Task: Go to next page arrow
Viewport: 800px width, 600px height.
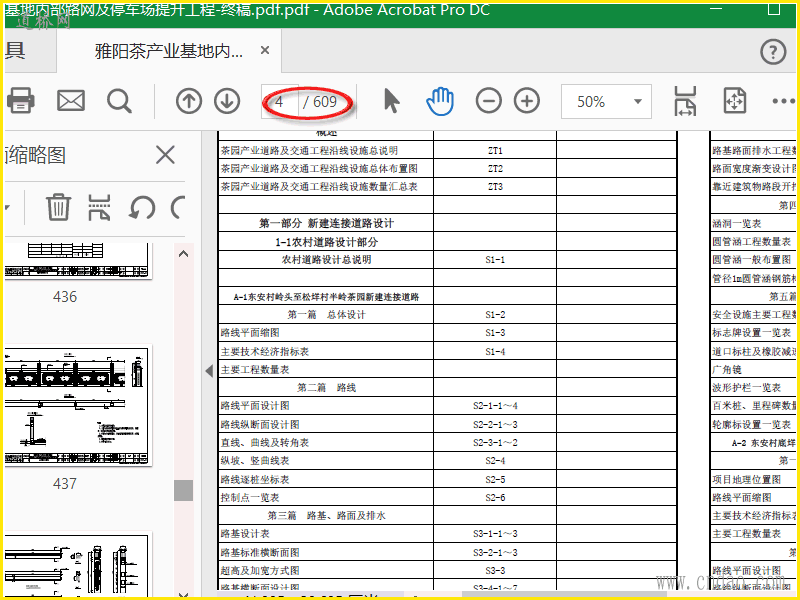Action: pyautogui.click(x=227, y=101)
